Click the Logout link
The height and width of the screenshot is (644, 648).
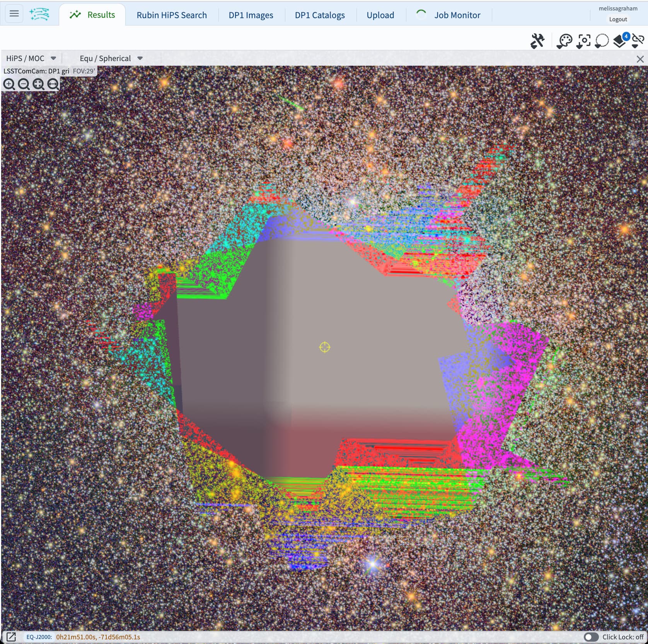coord(618,19)
